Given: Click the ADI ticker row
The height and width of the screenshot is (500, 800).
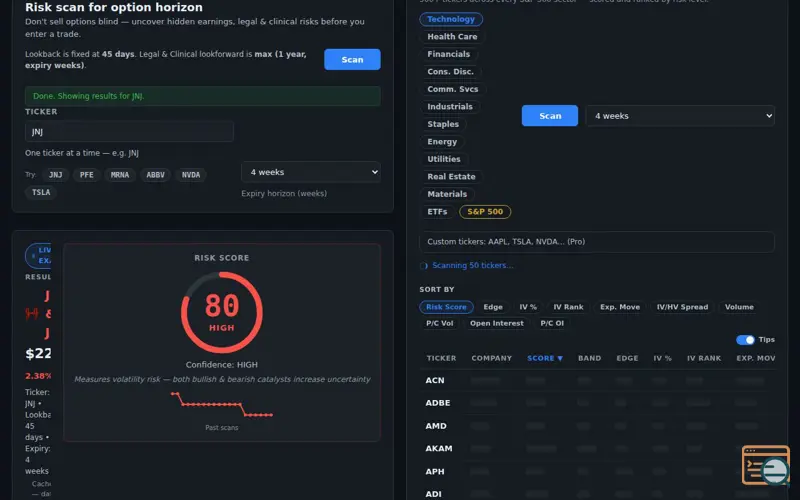Looking at the screenshot, I should point(597,494).
